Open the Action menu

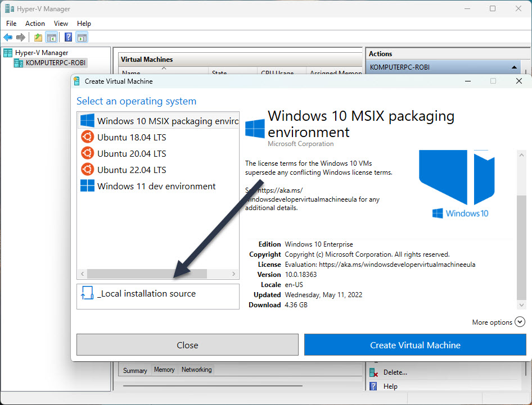35,24
